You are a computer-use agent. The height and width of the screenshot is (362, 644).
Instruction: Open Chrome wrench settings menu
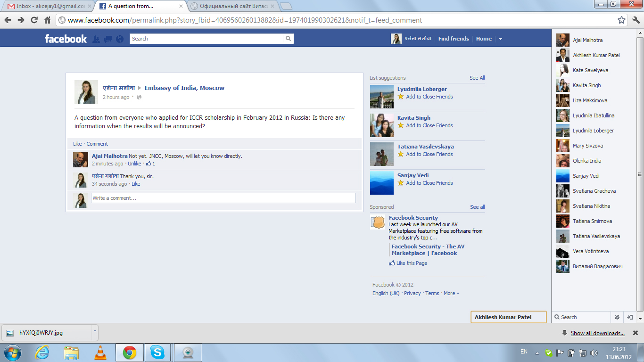[x=636, y=20]
